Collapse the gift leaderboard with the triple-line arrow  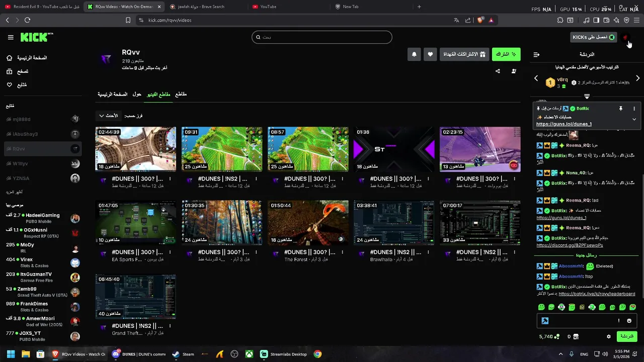587,96
